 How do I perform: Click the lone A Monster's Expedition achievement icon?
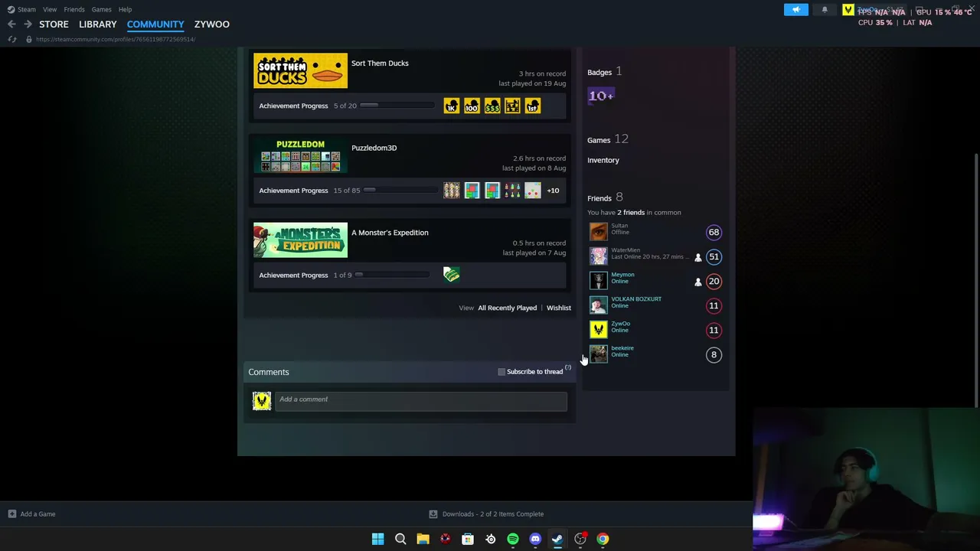click(x=452, y=275)
